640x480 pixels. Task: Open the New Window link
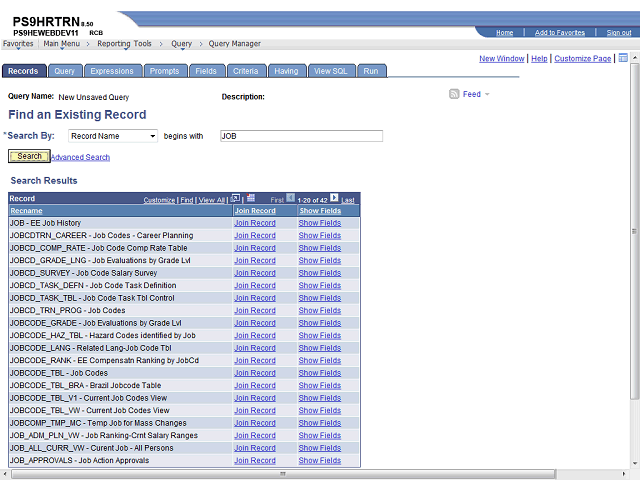click(x=502, y=58)
